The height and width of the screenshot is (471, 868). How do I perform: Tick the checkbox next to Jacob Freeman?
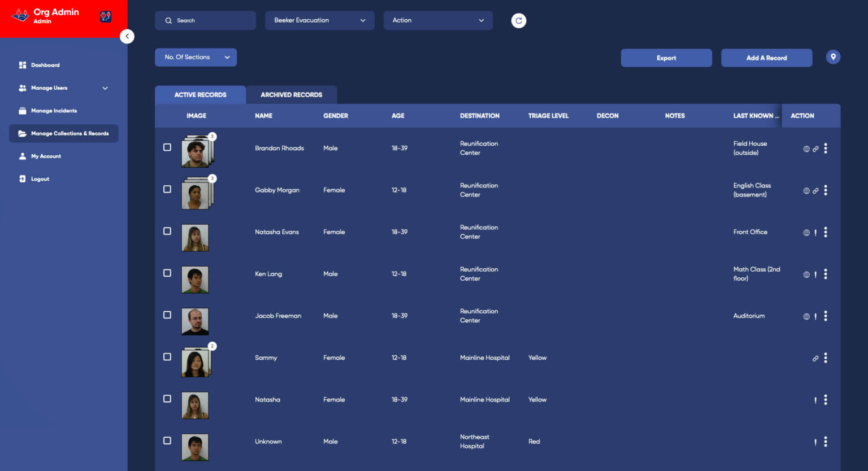tap(167, 315)
